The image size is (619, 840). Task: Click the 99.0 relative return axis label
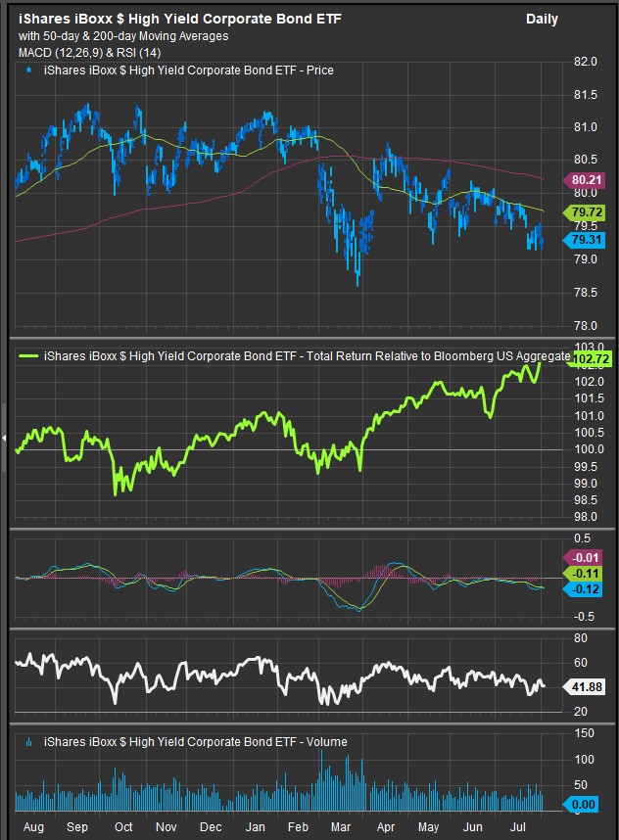click(x=586, y=484)
